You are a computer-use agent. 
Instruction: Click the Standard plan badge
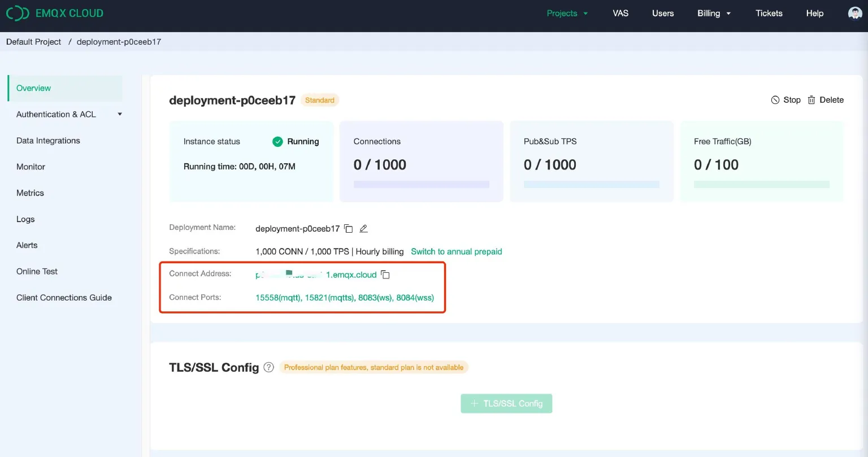[319, 100]
